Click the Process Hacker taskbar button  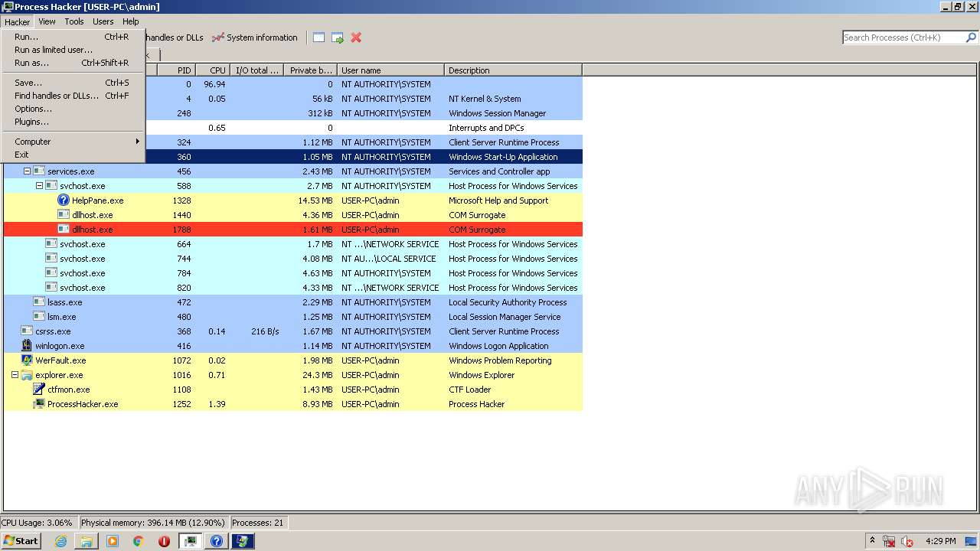pos(191,541)
